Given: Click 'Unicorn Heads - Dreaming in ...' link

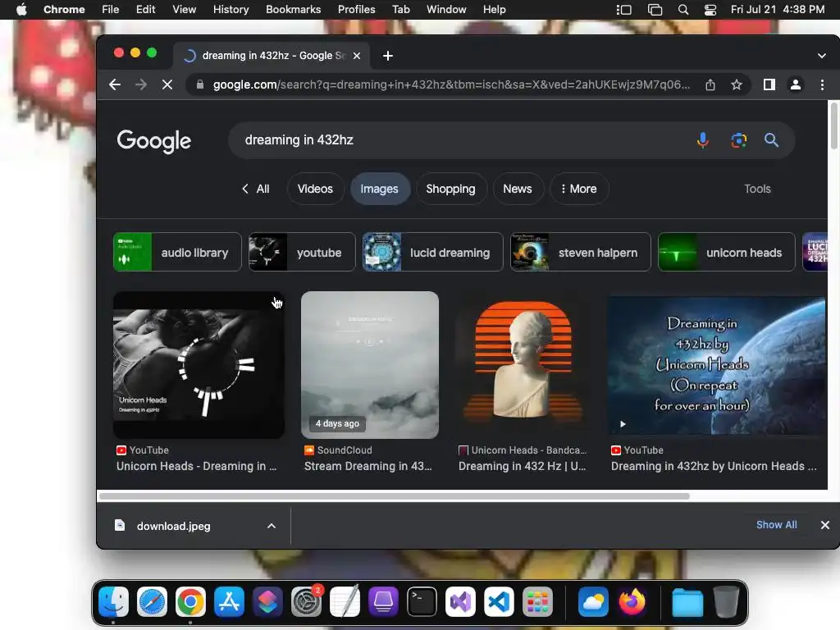Looking at the screenshot, I should [x=197, y=466].
